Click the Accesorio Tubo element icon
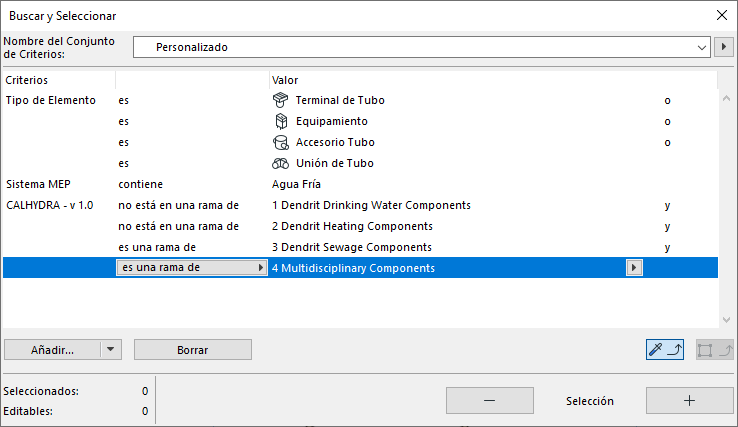Image resolution: width=738 pixels, height=427 pixels. click(x=280, y=142)
